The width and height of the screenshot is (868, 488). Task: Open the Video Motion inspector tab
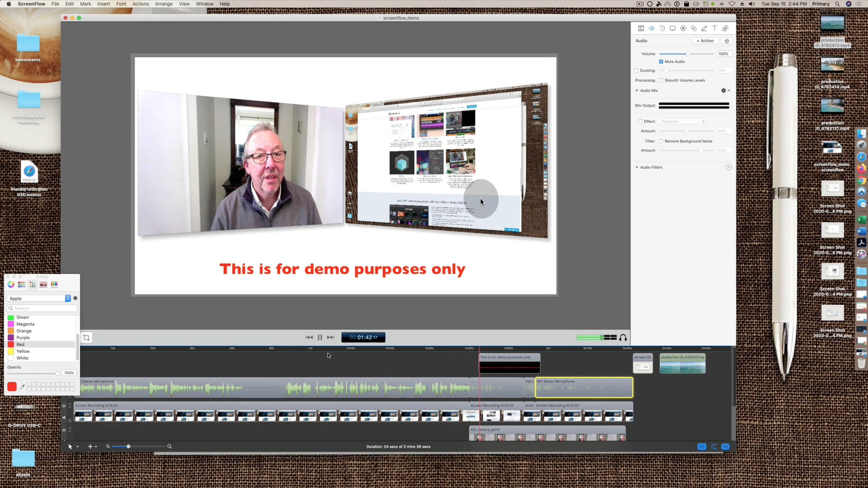pos(662,28)
